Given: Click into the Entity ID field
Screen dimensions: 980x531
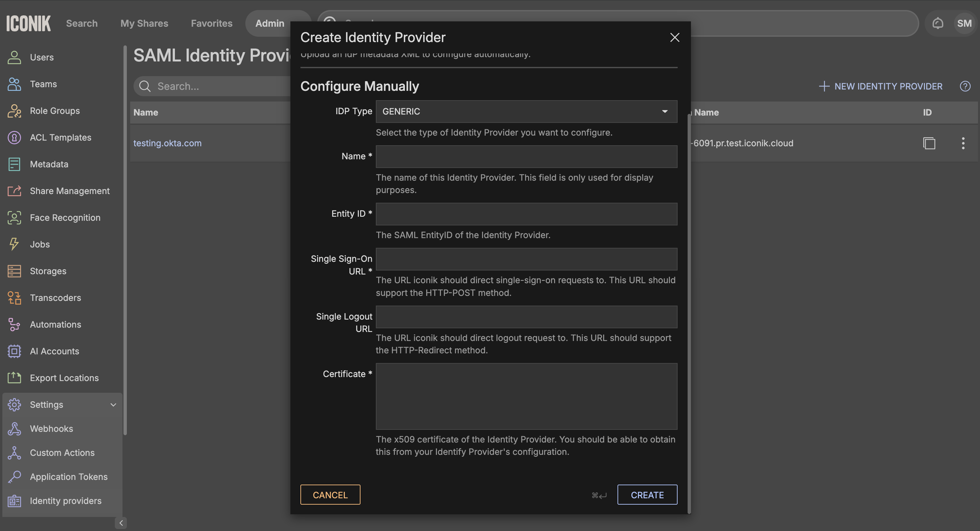Looking at the screenshot, I should pyautogui.click(x=526, y=214).
